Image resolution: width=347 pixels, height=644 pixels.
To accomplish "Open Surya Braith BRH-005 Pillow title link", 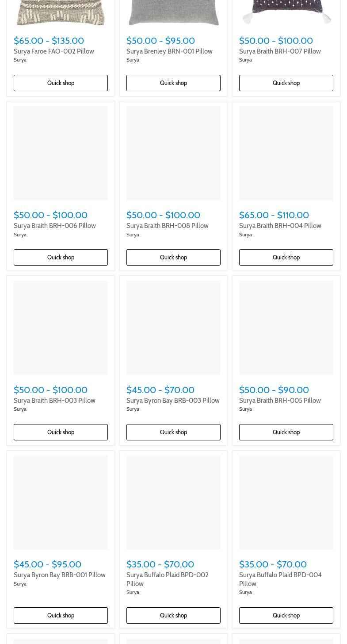I will coord(280,401).
